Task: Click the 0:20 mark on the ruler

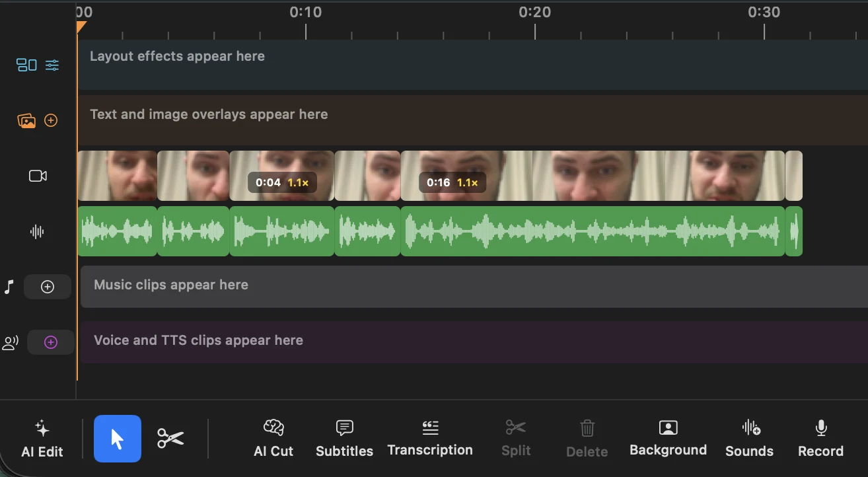Action: click(535, 12)
